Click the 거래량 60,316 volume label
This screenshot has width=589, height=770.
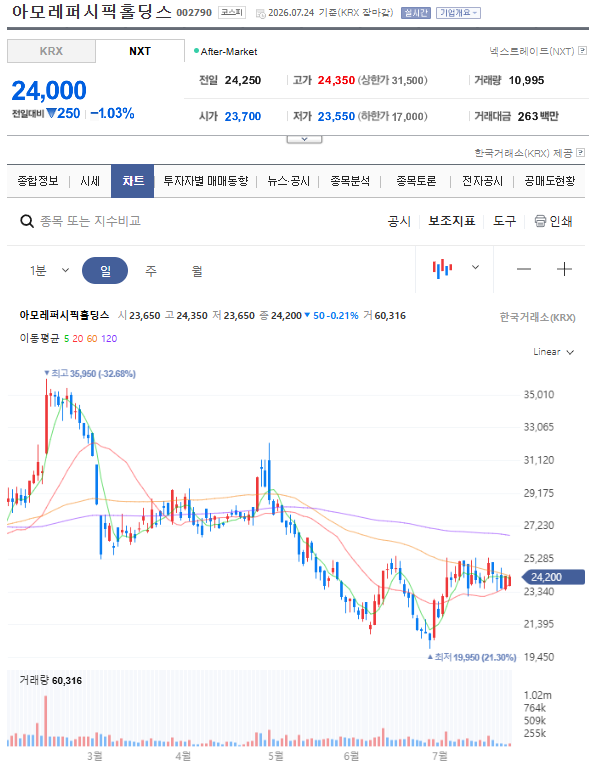tap(51, 681)
